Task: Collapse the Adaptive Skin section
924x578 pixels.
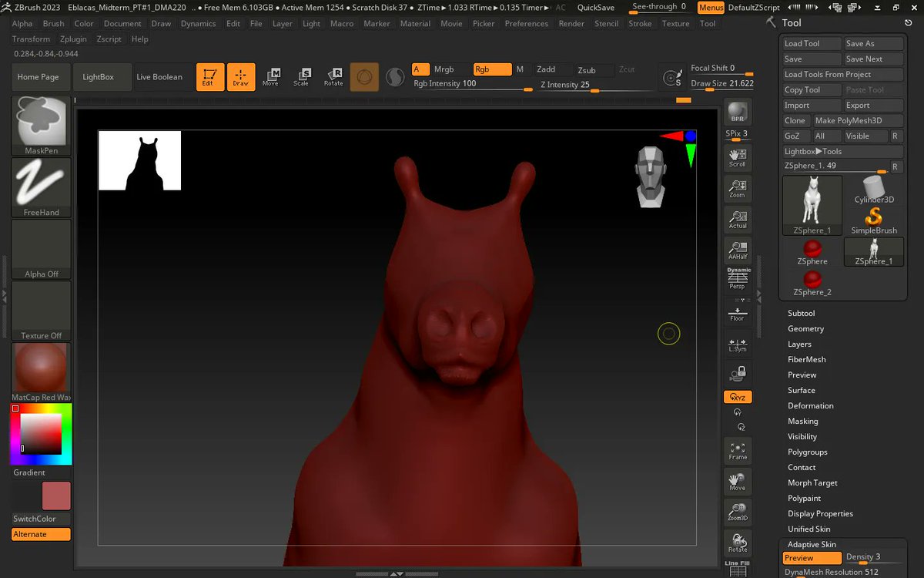Action: (x=812, y=544)
